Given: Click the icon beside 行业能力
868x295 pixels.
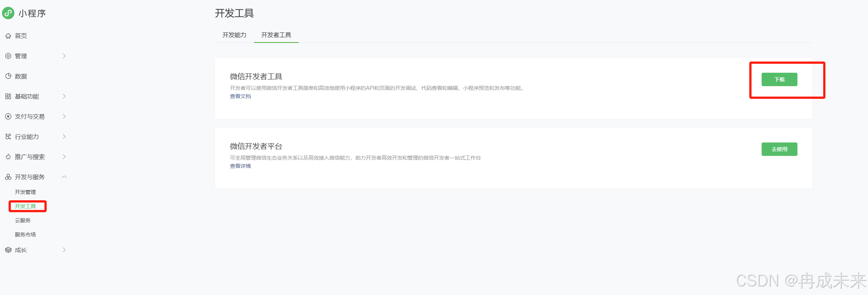Looking at the screenshot, I should (8, 136).
